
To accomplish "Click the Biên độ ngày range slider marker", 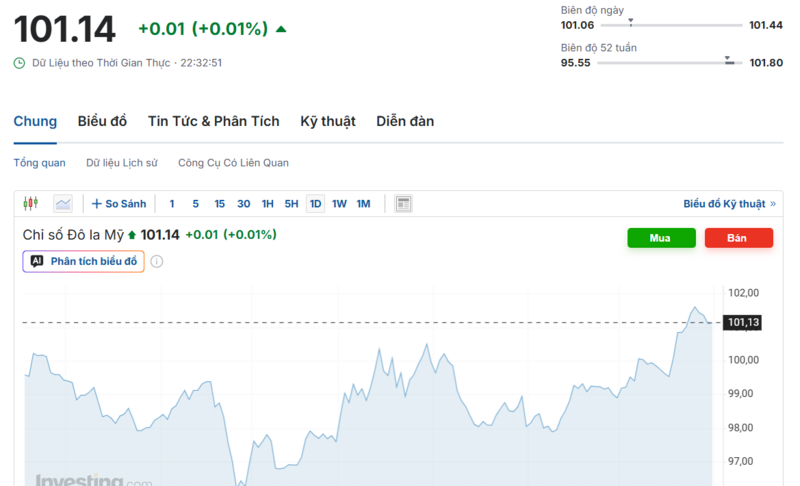I will [x=631, y=22].
